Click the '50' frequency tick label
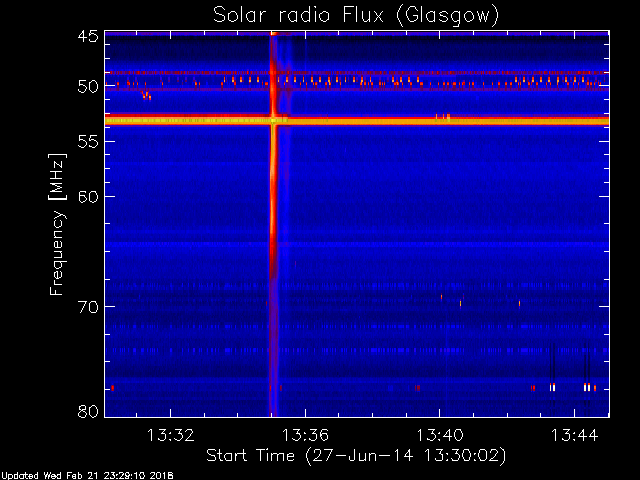Image resolution: width=640 pixels, height=480 pixels. click(88, 87)
